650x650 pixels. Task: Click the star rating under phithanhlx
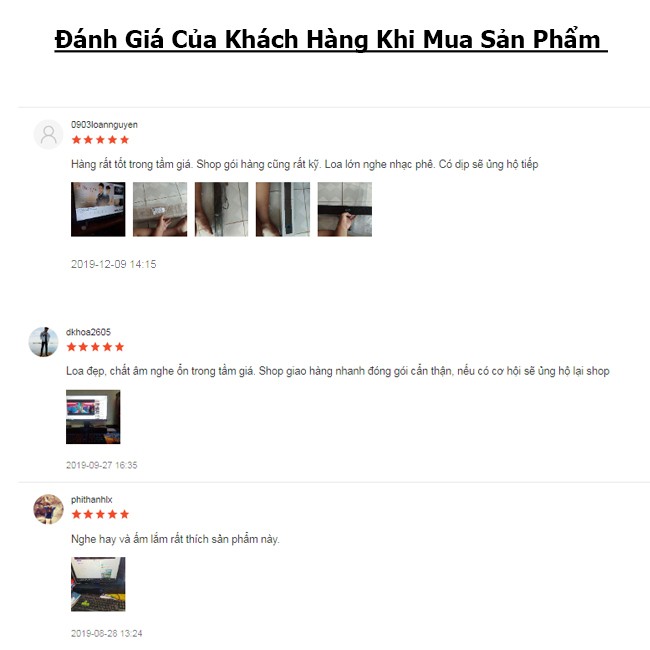[100, 514]
